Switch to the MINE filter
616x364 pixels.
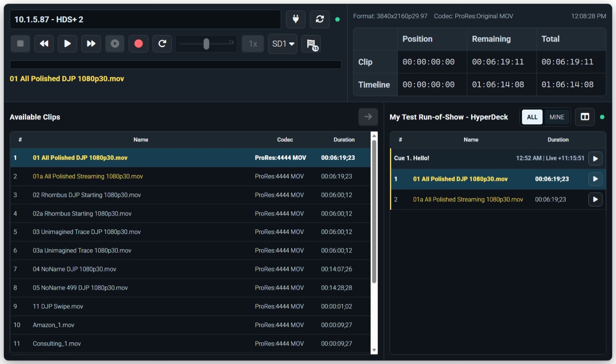(557, 117)
